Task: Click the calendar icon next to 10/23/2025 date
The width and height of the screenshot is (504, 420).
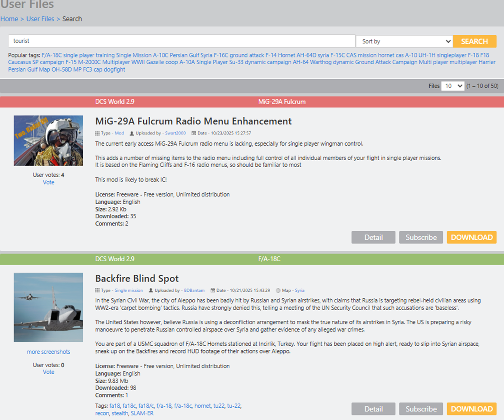Action: tap(194, 133)
